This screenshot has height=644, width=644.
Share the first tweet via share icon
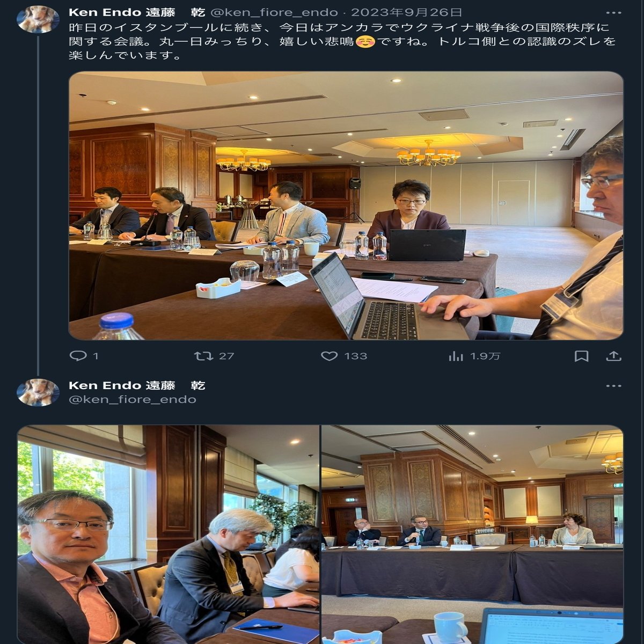pyautogui.click(x=613, y=356)
